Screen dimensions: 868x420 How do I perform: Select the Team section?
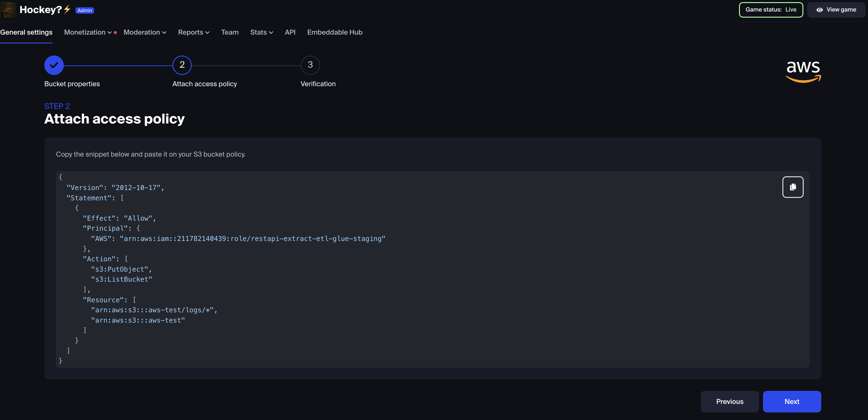pos(229,32)
